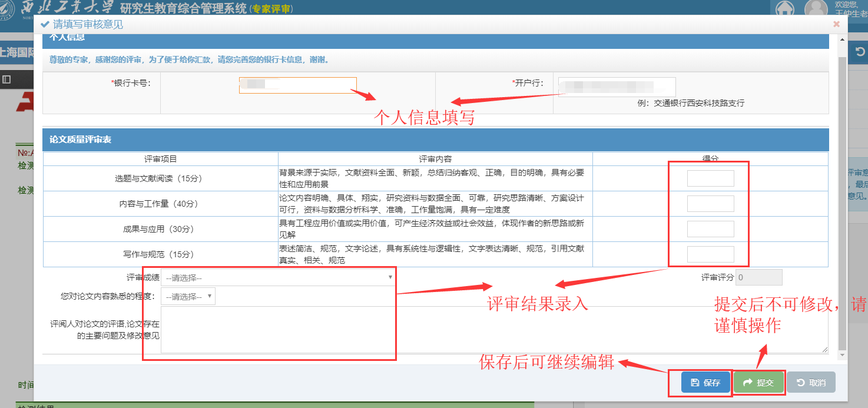Click the score box for 选题与文献阅读
Viewport: 868px width, 408px height.
coord(710,178)
